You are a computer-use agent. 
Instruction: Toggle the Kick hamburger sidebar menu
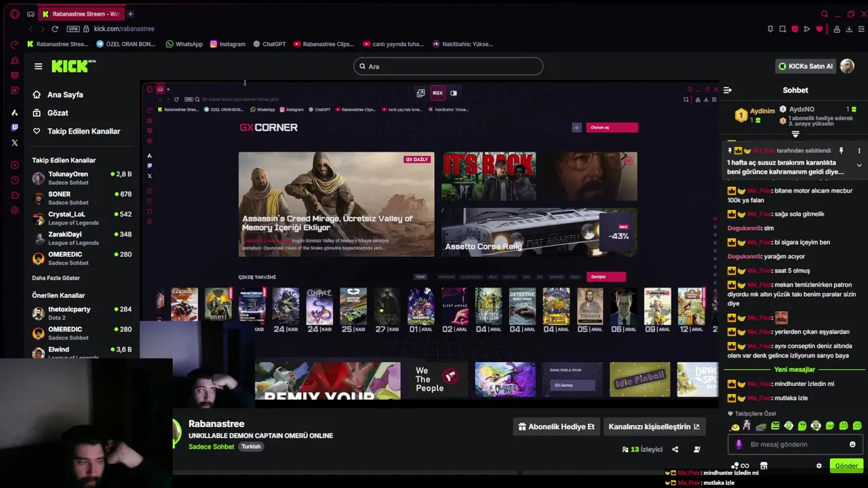coord(38,66)
